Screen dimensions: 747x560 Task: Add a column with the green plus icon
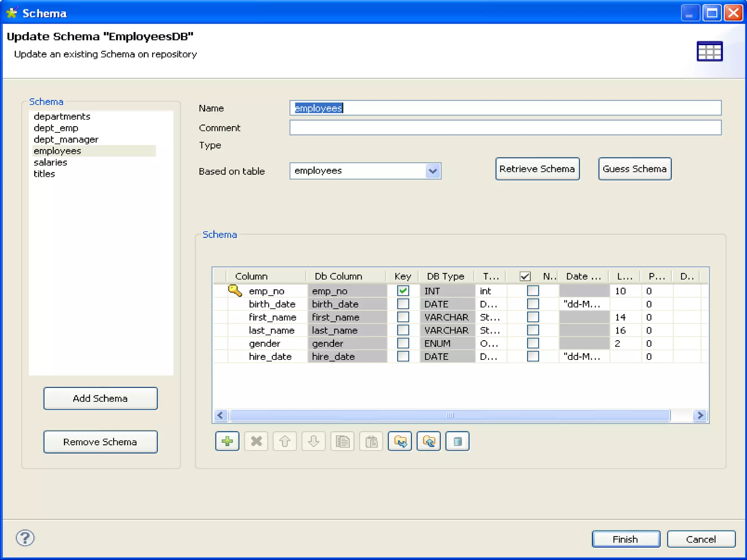[227, 442]
